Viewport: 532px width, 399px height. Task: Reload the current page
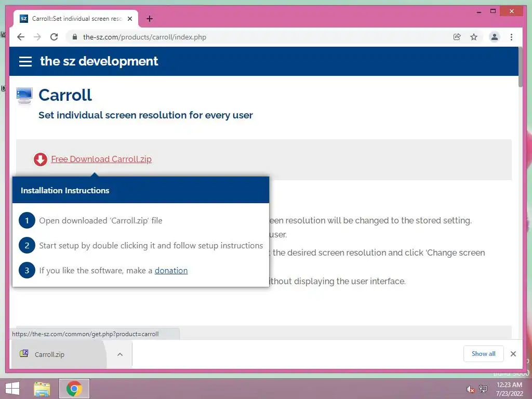pyautogui.click(x=54, y=37)
